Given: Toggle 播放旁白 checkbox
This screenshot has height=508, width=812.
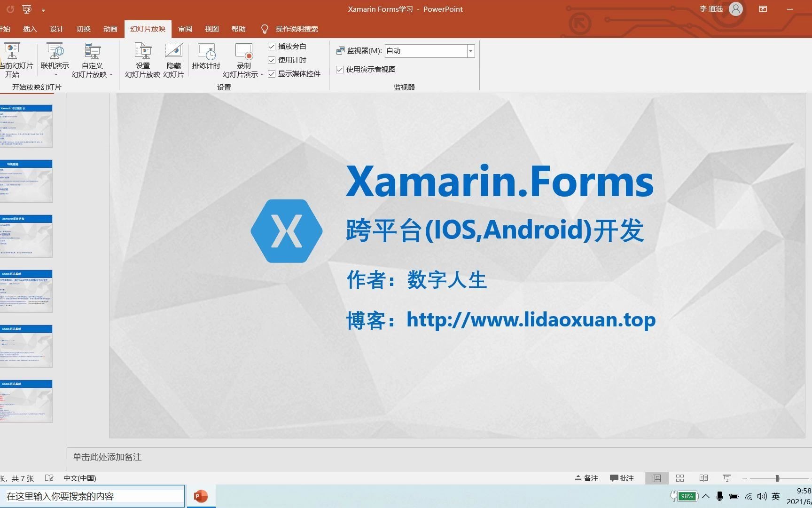Looking at the screenshot, I should pos(272,47).
